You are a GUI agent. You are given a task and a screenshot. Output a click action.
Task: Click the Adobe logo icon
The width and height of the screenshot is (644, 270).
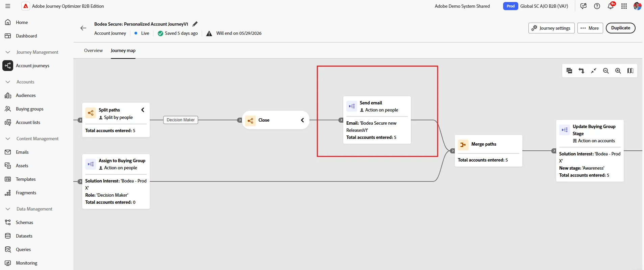click(26, 6)
